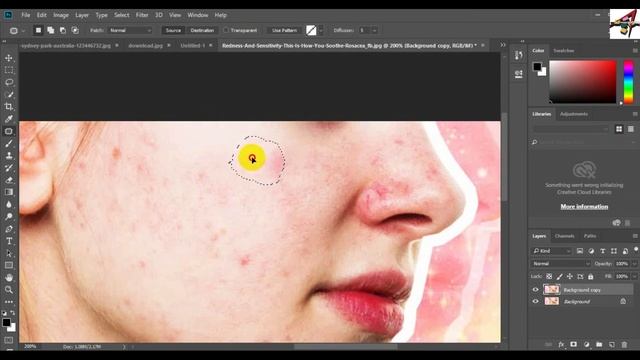This screenshot has height=360, width=640.
Task: Toggle pixel layer filter icon
Action: pos(580,251)
